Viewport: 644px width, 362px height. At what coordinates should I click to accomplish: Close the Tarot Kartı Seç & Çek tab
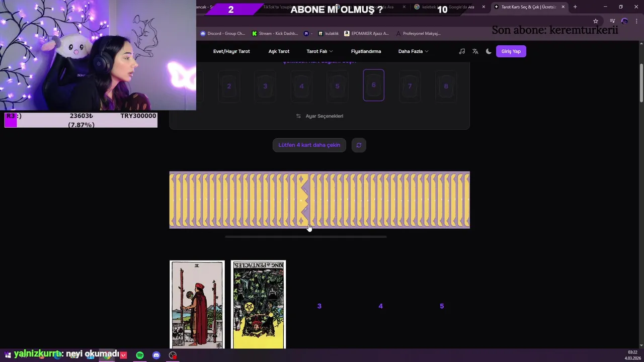[x=563, y=7]
